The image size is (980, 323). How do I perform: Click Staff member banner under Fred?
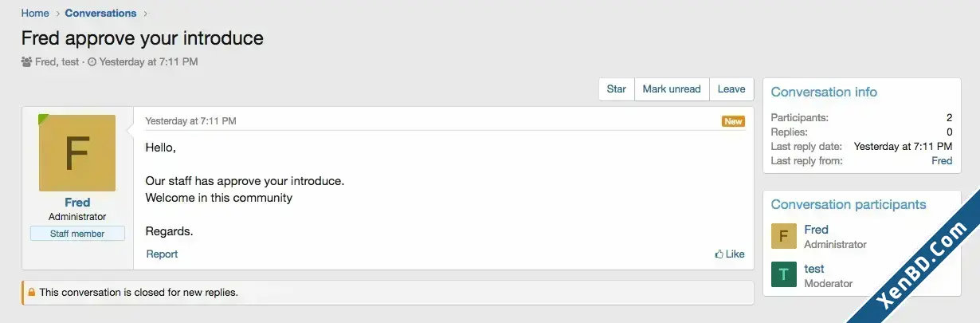[x=77, y=234]
